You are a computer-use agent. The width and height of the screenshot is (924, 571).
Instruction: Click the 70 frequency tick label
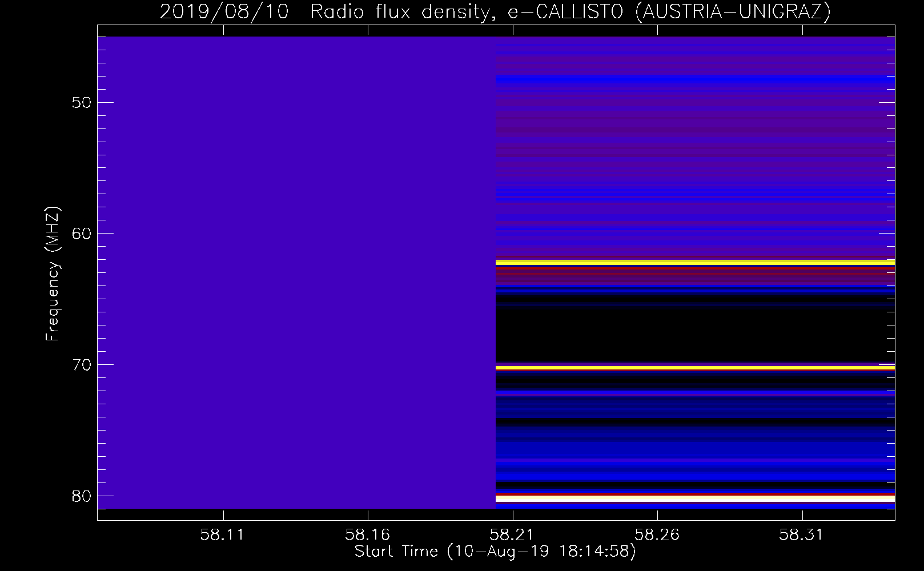pyautogui.click(x=82, y=365)
